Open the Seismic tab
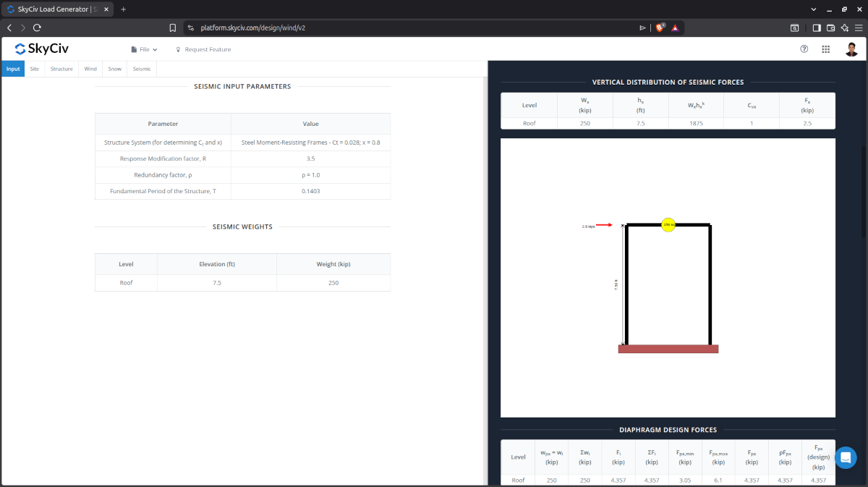The width and height of the screenshot is (868, 487). (142, 69)
